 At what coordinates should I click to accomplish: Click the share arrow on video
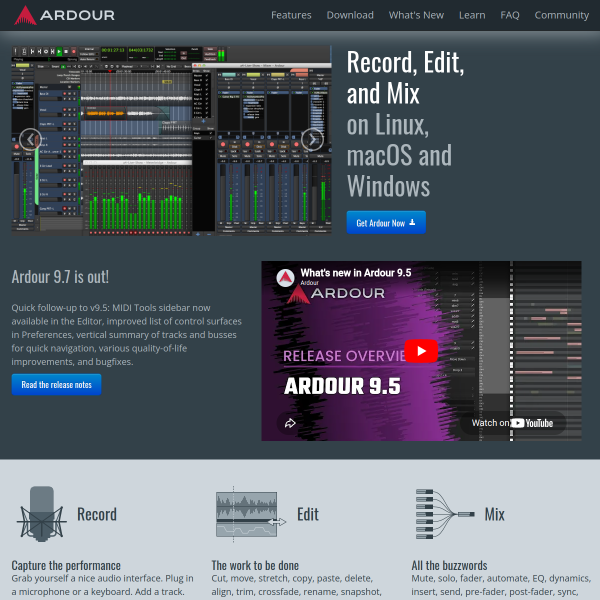pyautogui.click(x=290, y=423)
